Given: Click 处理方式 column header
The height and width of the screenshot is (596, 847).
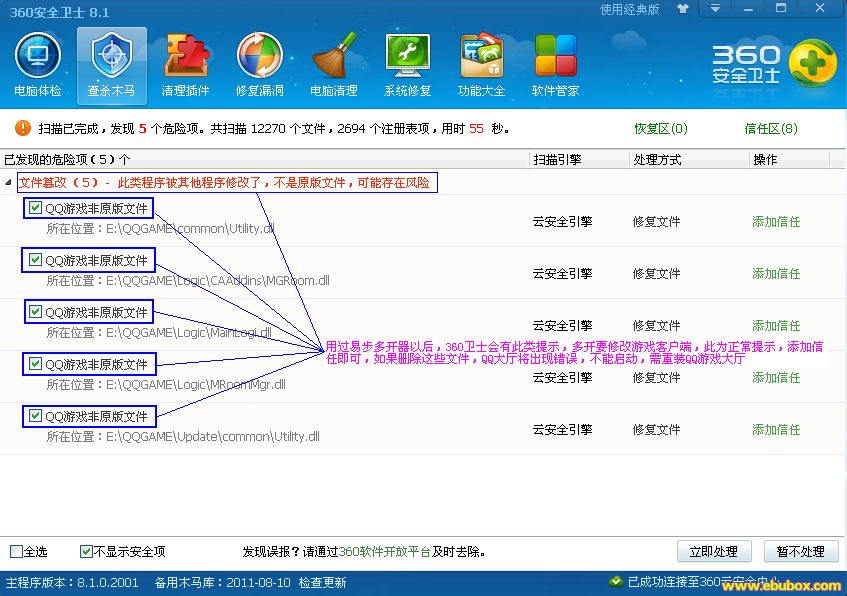Looking at the screenshot, I should [689, 159].
